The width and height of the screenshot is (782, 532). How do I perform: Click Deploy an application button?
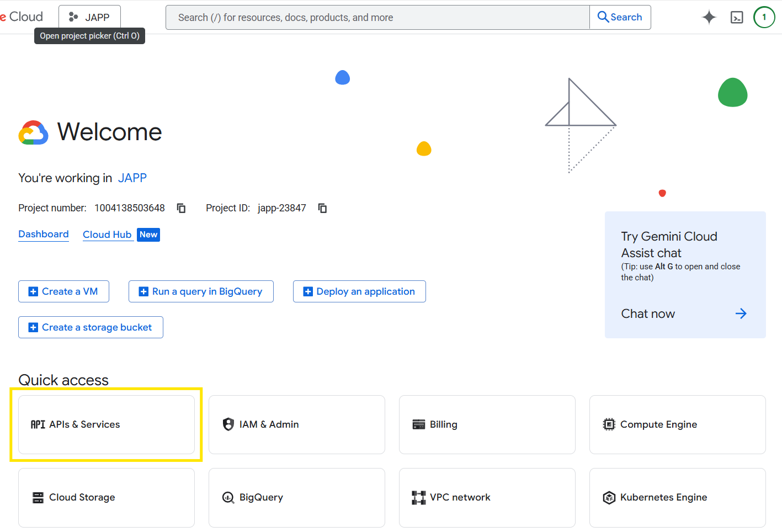(359, 291)
